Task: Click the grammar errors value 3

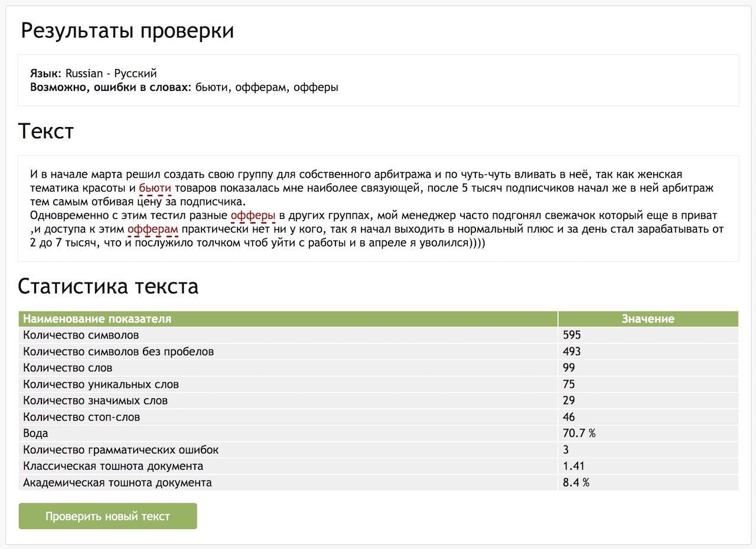Action: point(566,450)
